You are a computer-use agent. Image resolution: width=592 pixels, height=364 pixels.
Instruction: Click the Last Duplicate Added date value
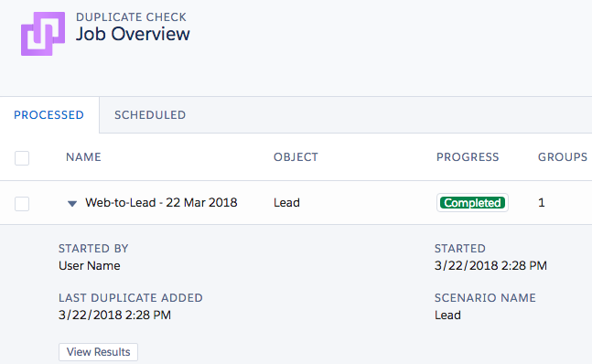coord(114,315)
